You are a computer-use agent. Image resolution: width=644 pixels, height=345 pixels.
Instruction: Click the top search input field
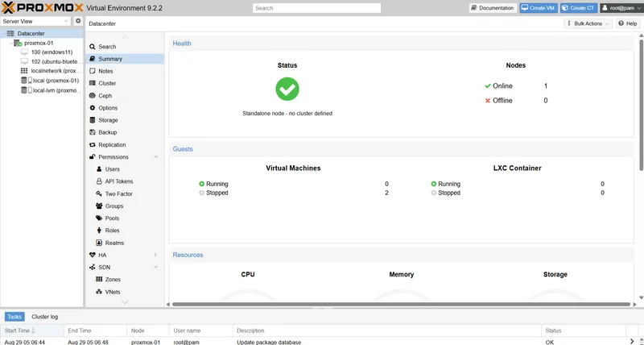(x=316, y=8)
